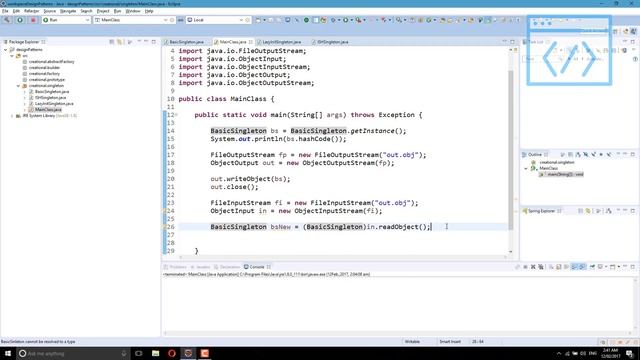The width and height of the screenshot is (640, 360).
Task: Open the File menu
Action: 5,11
